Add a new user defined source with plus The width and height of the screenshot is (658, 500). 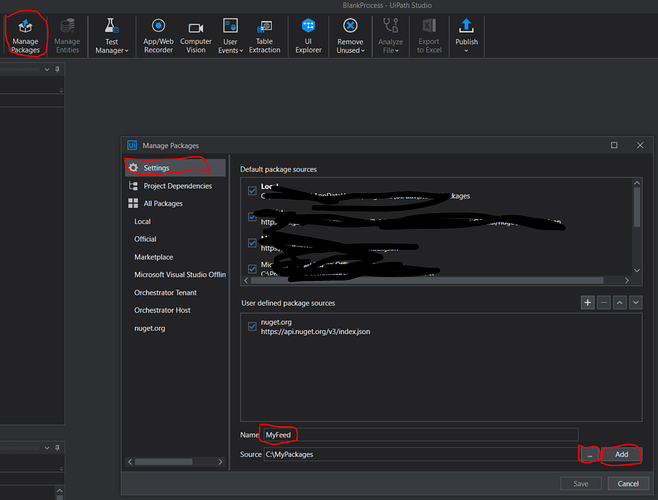[588, 302]
